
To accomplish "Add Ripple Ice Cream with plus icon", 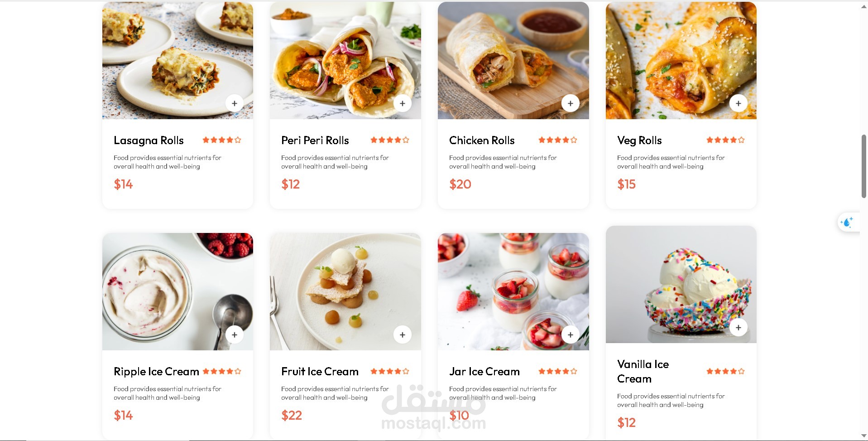I will [x=235, y=335].
